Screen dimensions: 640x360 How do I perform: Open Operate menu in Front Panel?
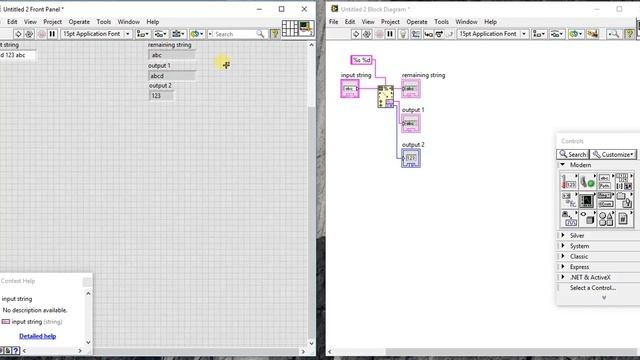[x=79, y=22]
